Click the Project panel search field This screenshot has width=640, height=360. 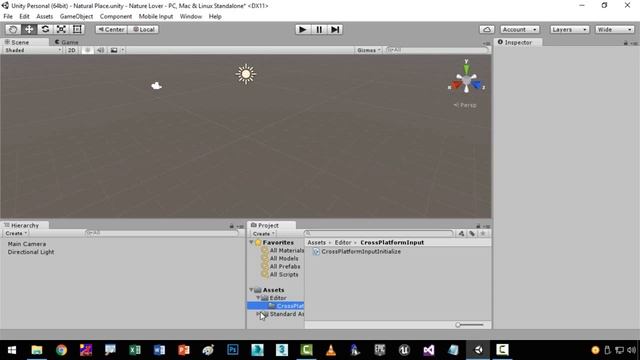click(379, 233)
